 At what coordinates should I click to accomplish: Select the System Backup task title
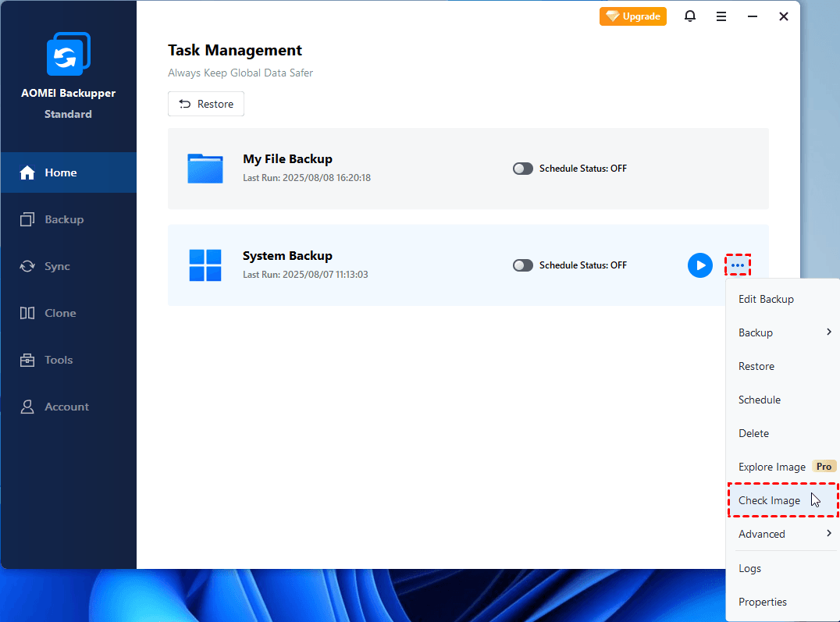[x=288, y=256]
